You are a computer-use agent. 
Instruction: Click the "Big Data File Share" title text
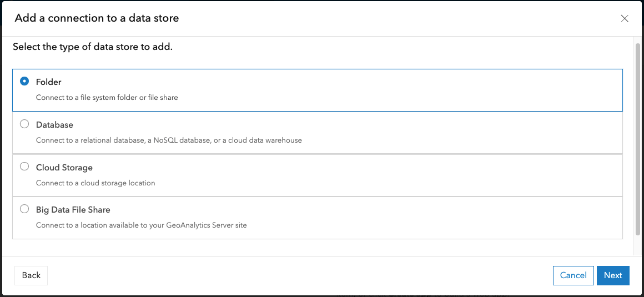[73, 210]
